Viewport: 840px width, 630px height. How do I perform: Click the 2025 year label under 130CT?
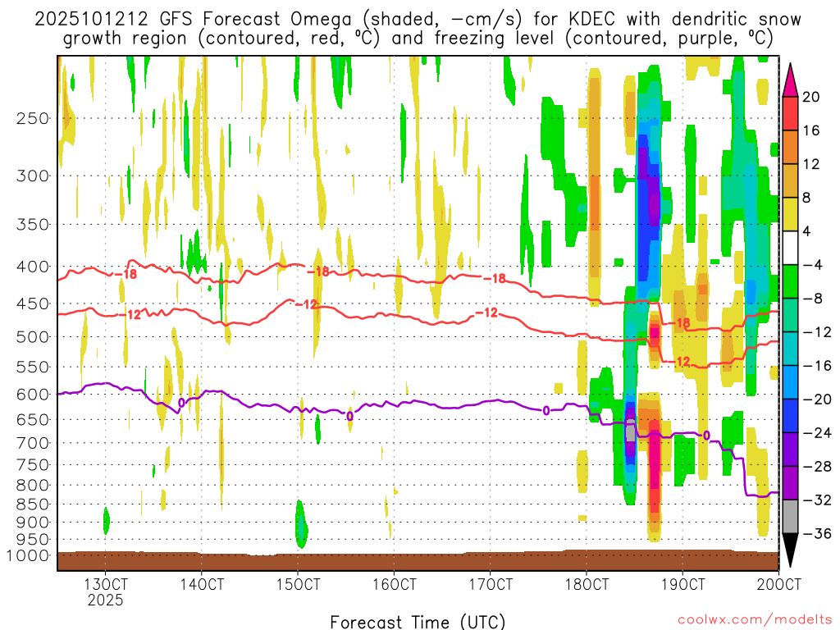click(106, 600)
